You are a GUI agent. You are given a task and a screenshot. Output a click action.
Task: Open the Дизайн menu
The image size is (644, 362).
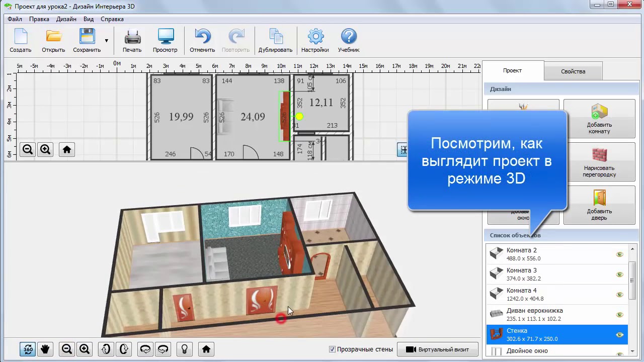[66, 19]
